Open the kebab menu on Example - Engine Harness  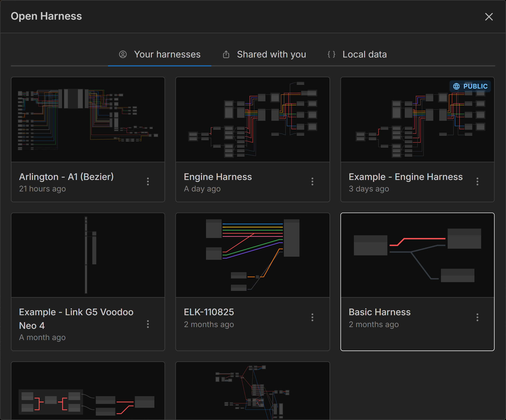[x=477, y=181]
